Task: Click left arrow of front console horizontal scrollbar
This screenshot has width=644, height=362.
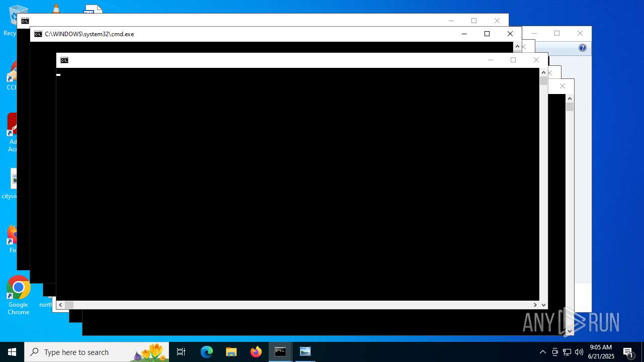Action: pyautogui.click(x=60, y=305)
